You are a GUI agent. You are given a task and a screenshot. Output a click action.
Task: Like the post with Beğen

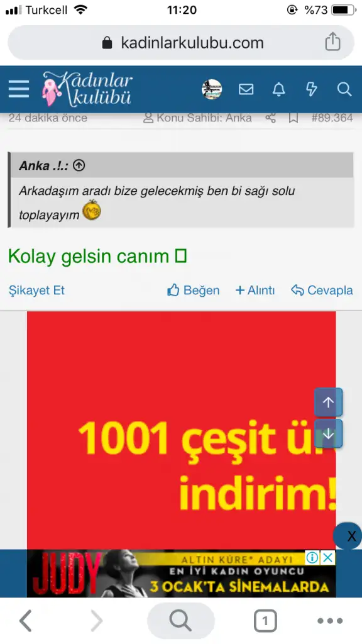[x=193, y=291]
